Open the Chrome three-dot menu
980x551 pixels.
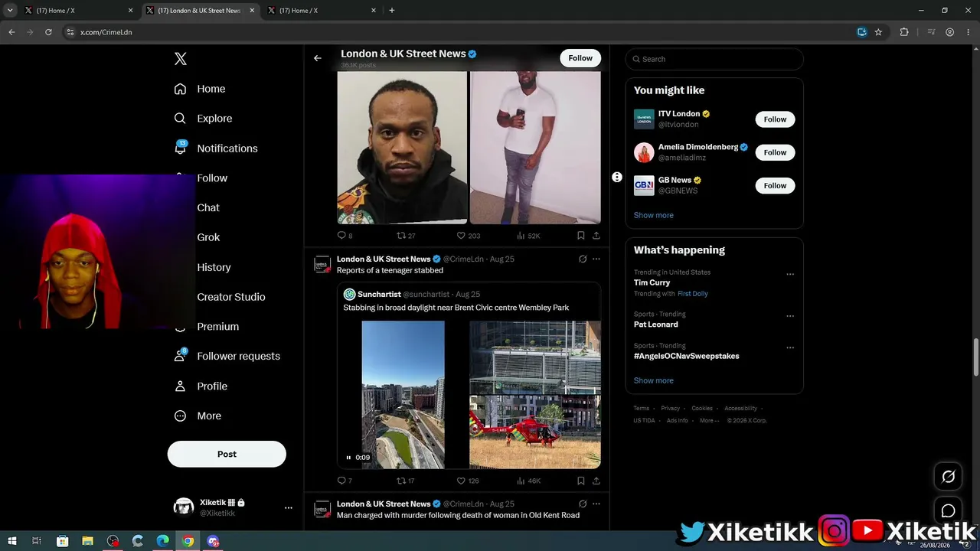coord(969,32)
